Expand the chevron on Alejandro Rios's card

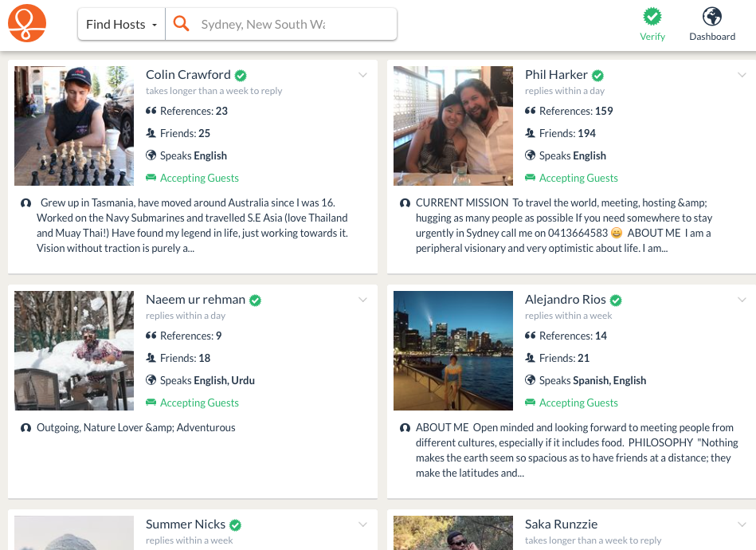click(742, 300)
